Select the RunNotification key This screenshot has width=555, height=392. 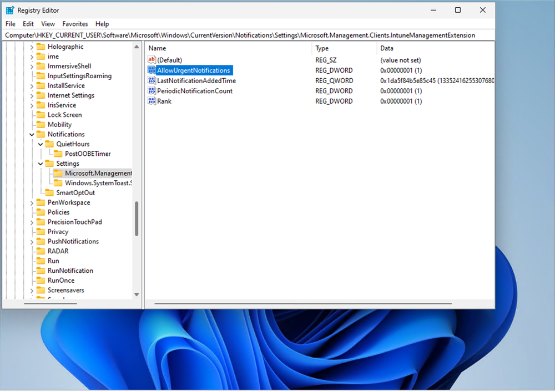click(70, 271)
